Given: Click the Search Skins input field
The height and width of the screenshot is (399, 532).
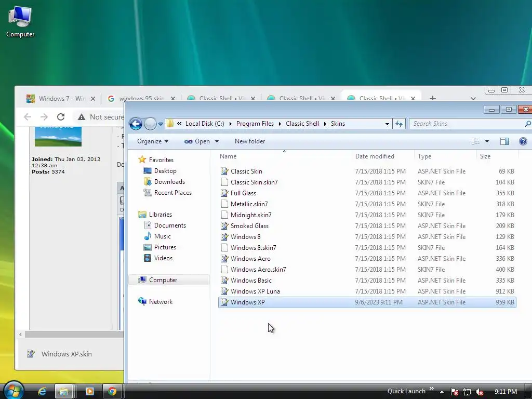Looking at the screenshot, I should [x=467, y=124].
